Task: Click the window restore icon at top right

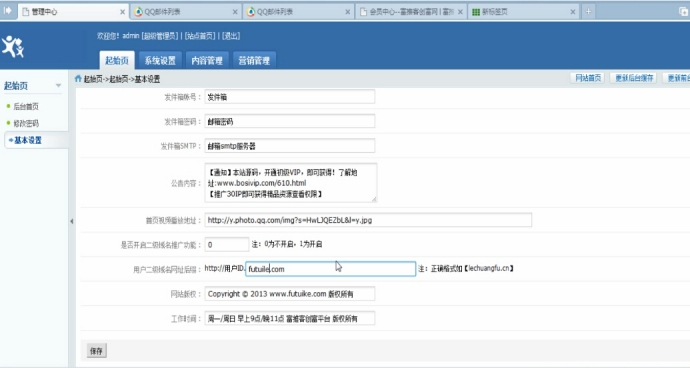Action: (x=683, y=12)
